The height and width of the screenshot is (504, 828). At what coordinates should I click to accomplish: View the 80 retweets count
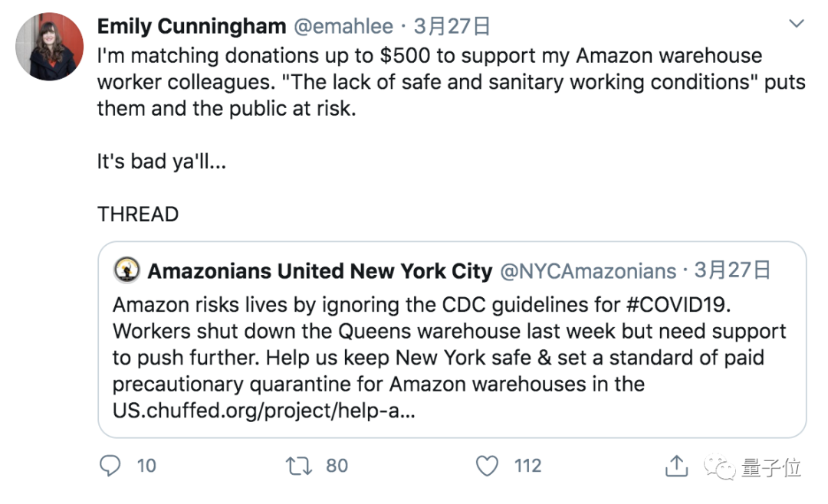pyautogui.click(x=337, y=466)
